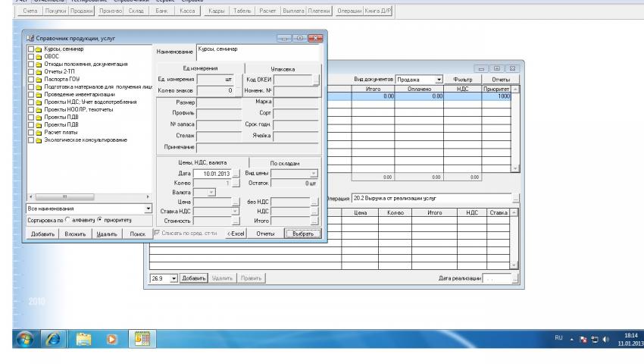Image resolution: width=644 pixels, height=364 pixels.
Task: Open the date picker next to 10.01.2013
Action: [x=236, y=174]
